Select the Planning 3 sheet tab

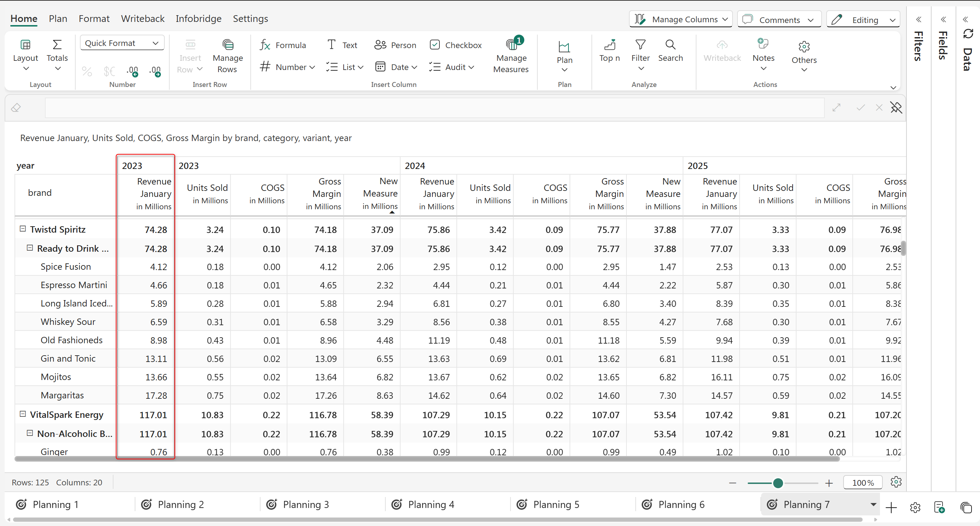[x=305, y=504]
